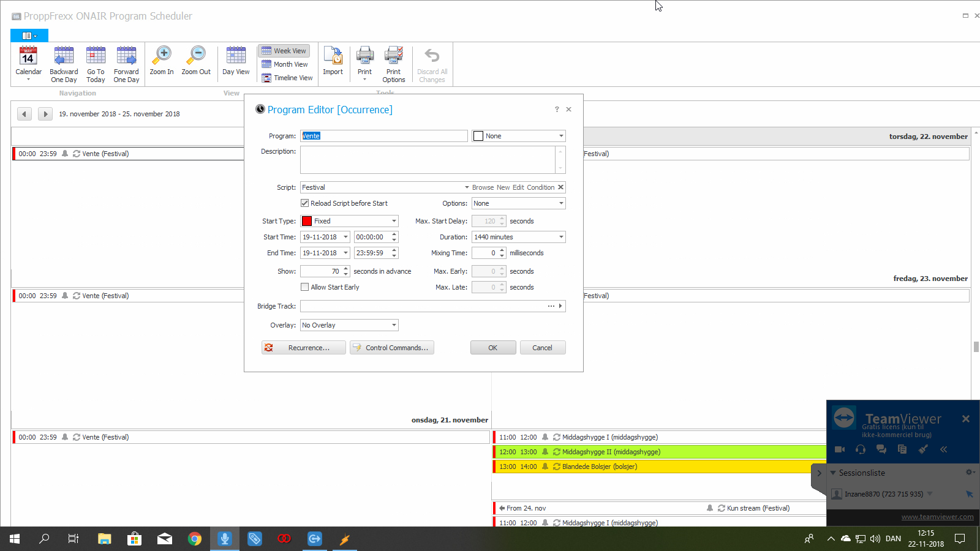
Task: Collapse the TeamViewer Sessionsliste
Action: click(833, 473)
